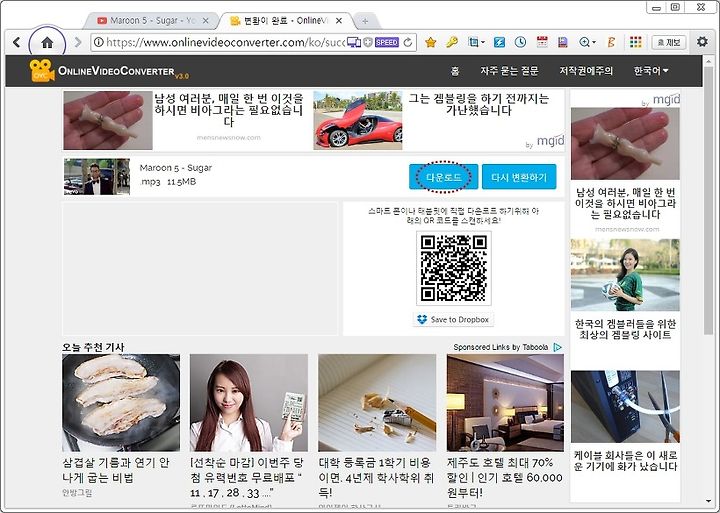Click the Maroon 5 video thumbnail
This screenshot has height=513, width=720.
(97, 177)
